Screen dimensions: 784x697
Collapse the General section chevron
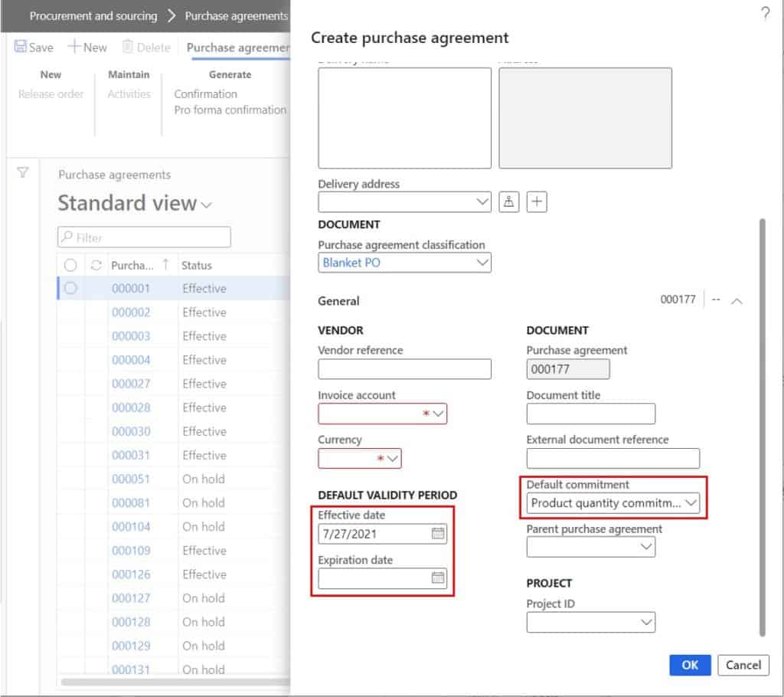(x=736, y=301)
